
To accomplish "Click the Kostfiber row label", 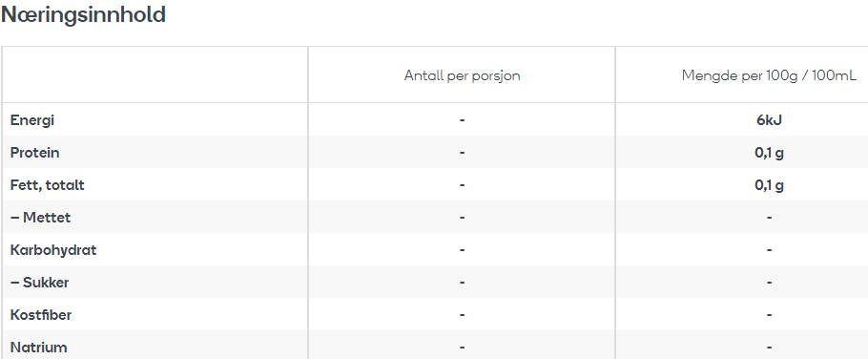I will [x=40, y=315].
